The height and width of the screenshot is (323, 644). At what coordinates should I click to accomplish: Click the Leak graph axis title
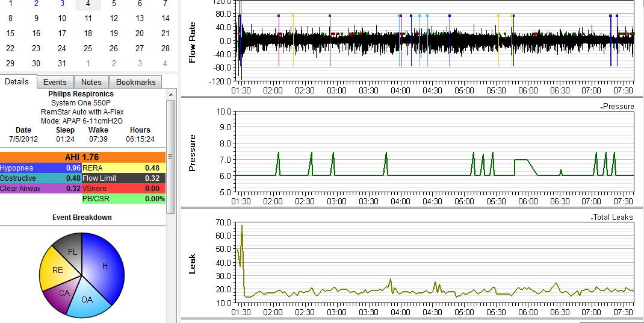click(x=192, y=264)
